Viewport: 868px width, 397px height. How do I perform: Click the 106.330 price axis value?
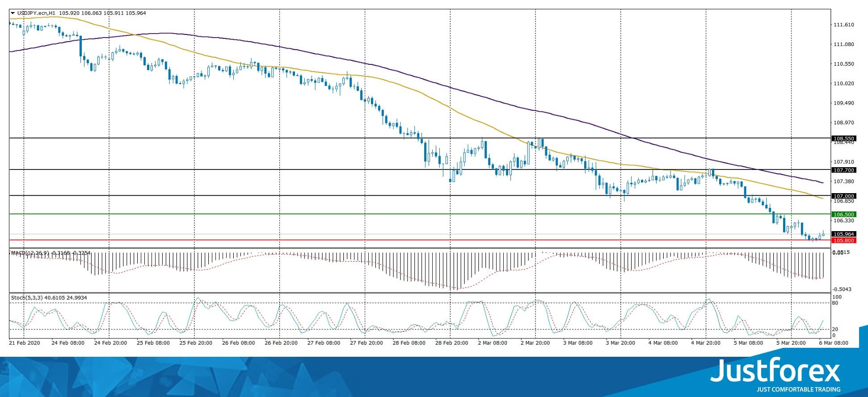coord(844,220)
